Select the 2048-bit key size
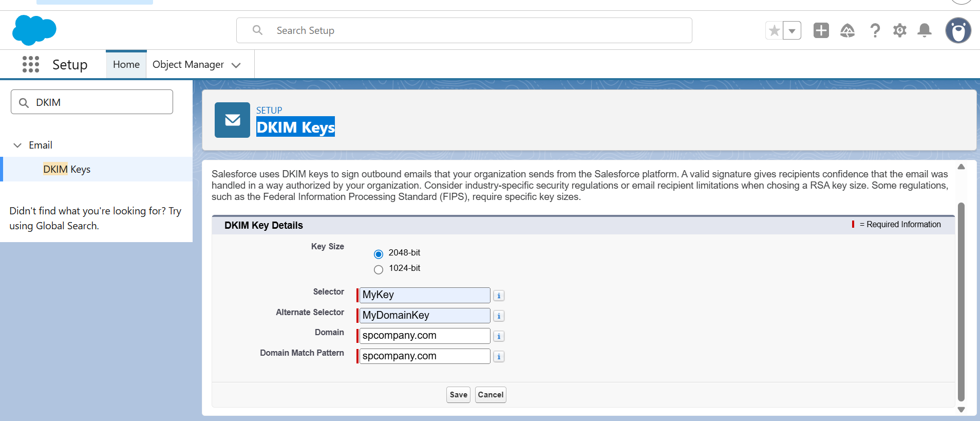Image resolution: width=980 pixels, height=421 pixels. tap(379, 254)
